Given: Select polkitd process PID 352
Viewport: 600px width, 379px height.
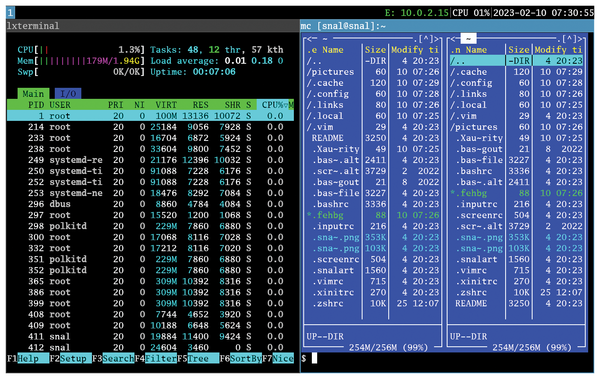Looking at the screenshot, I should [x=150, y=270].
